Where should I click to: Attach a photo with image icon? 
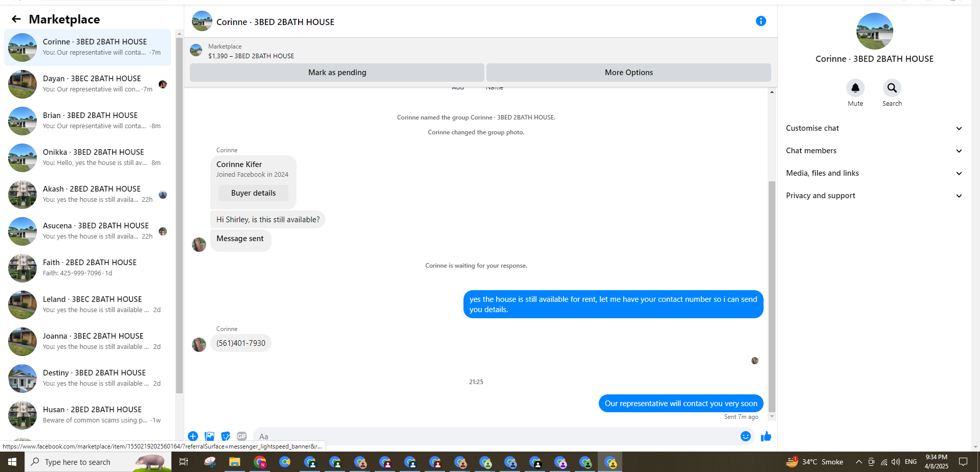tap(209, 436)
